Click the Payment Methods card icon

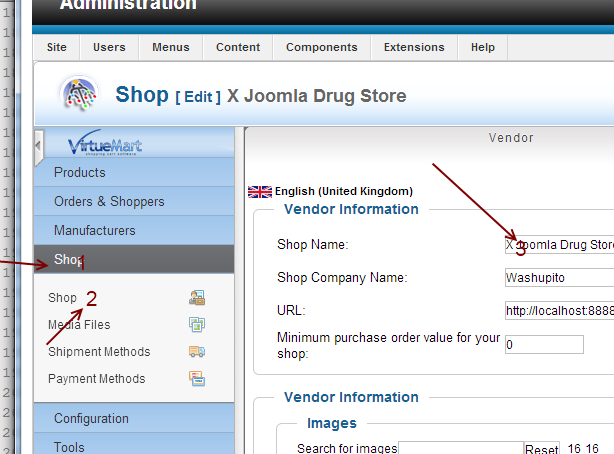[x=197, y=378]
